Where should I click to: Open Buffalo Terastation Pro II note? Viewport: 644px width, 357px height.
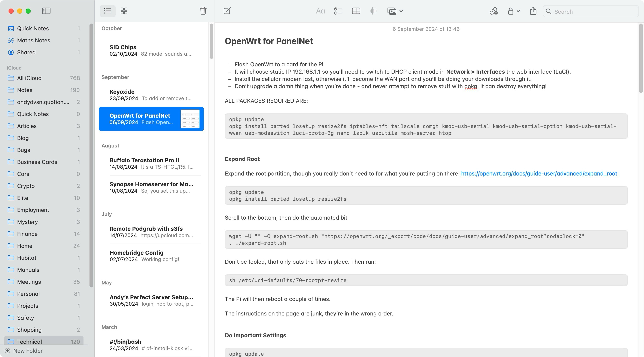[x=151, y=164]
